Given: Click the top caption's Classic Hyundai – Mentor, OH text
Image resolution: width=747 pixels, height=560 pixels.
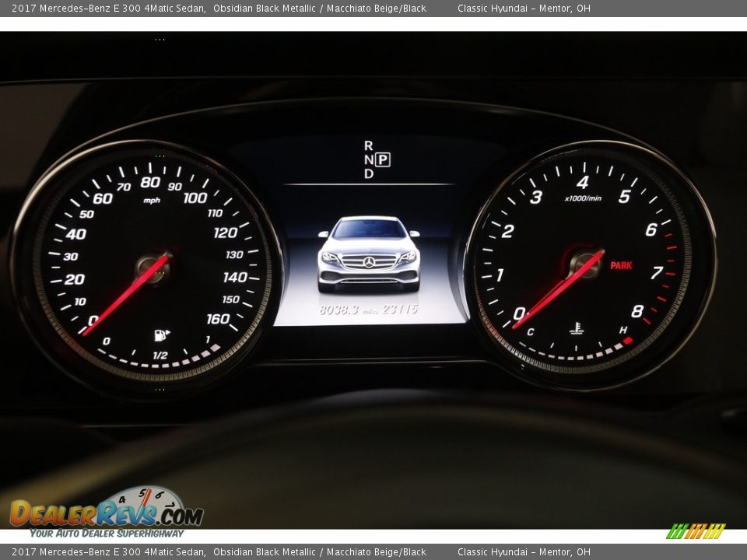Looking at the screenshot, I should click(524, 8).
